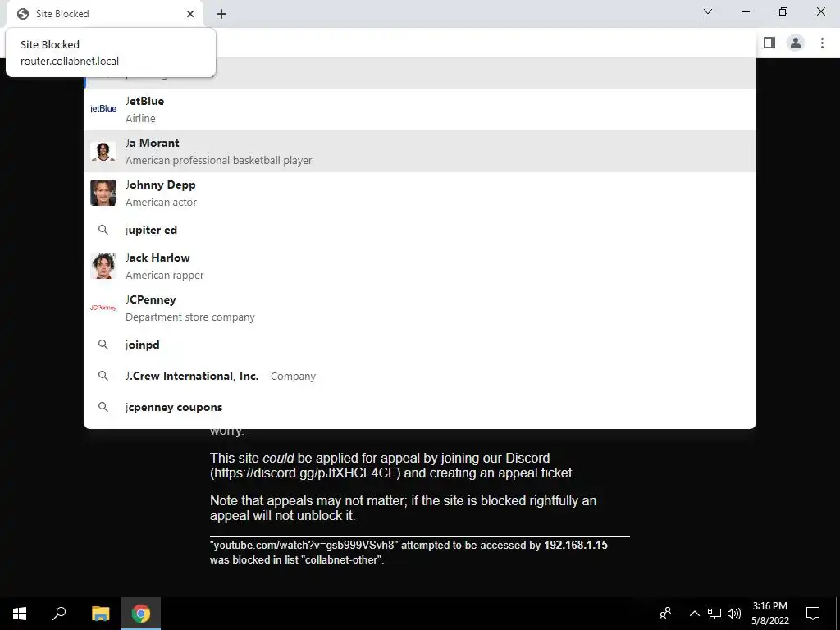This screenshot has width=840, height=630.
Task: Restore down the Chrome window
Action: [783, 11]
